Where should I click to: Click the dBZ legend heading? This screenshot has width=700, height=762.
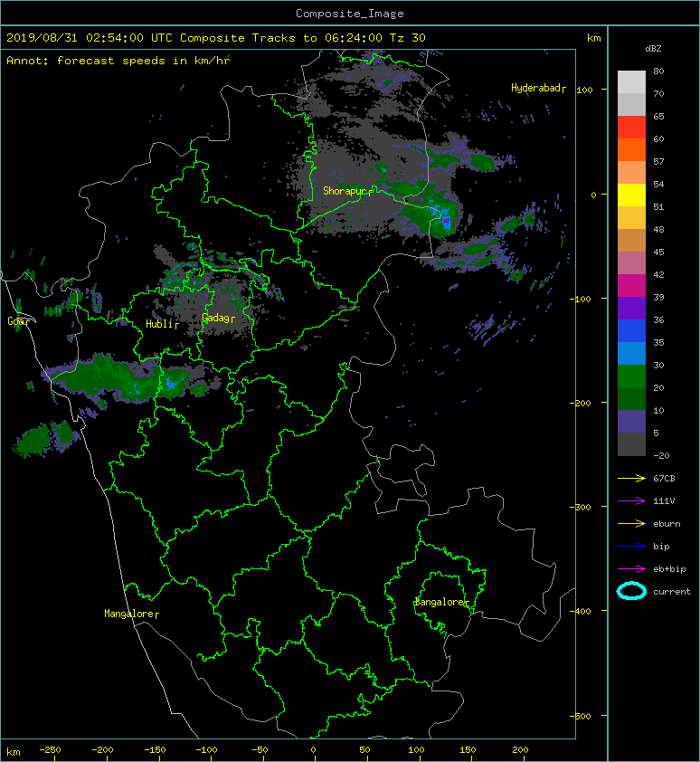coord(653,49)
